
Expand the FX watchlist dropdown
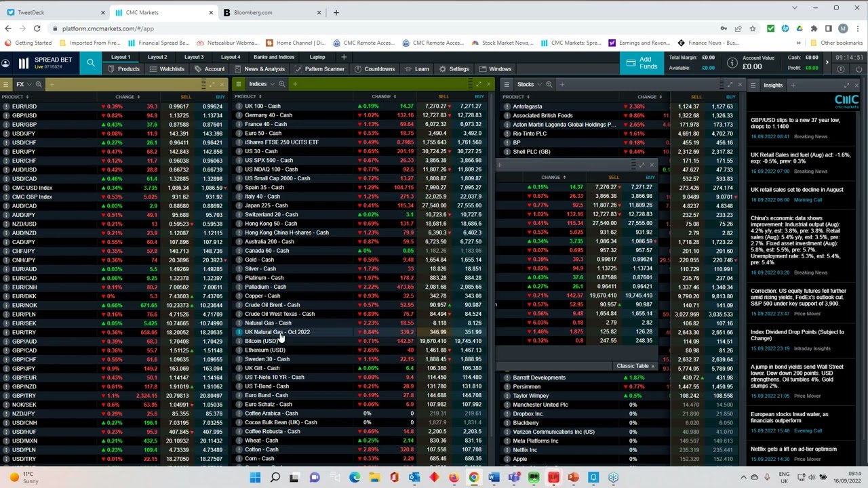pos(29,85)
